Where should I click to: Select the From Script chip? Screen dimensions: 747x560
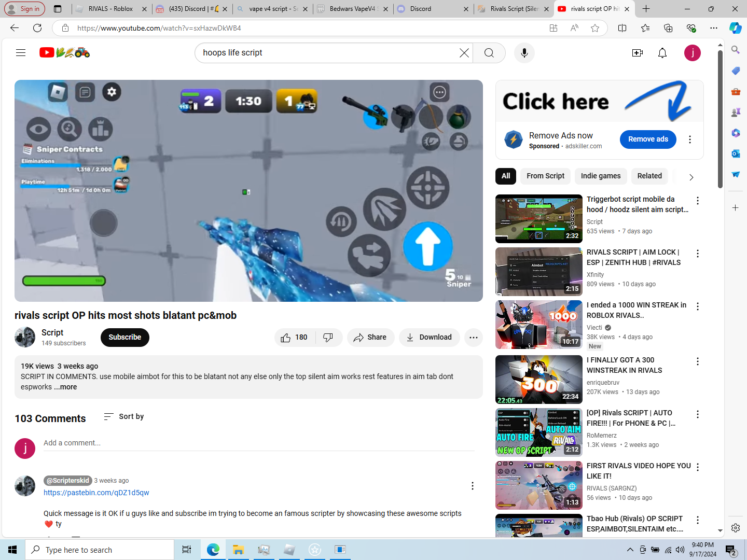(x=545, y=176)
